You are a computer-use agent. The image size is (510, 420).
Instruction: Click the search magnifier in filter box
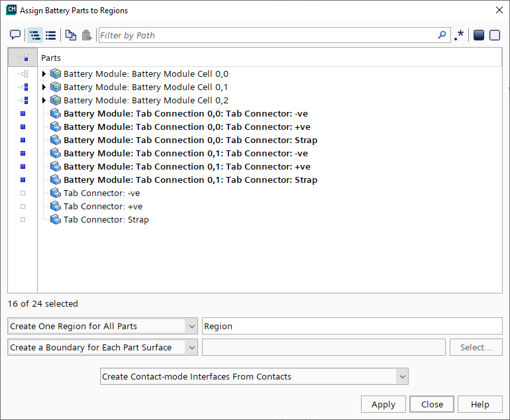[x=442, y=35]
